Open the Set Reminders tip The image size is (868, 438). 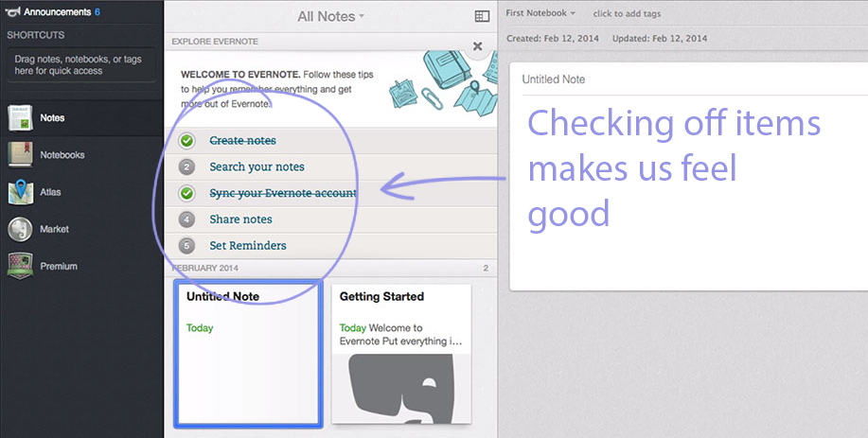coord(248,246)
